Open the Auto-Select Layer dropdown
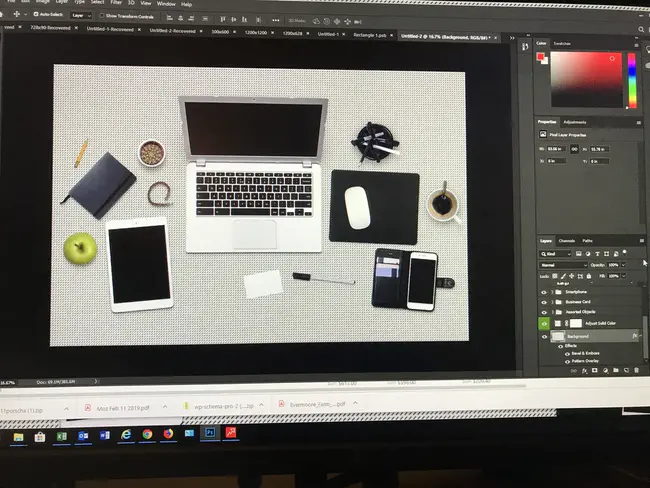 [x=81, y=15]
